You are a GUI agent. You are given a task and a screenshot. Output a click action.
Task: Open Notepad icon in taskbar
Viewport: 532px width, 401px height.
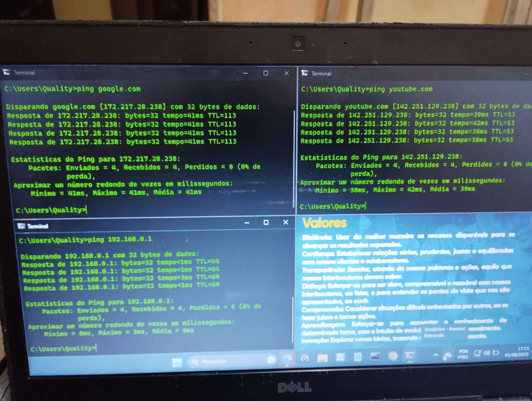[x=358, y=357]
